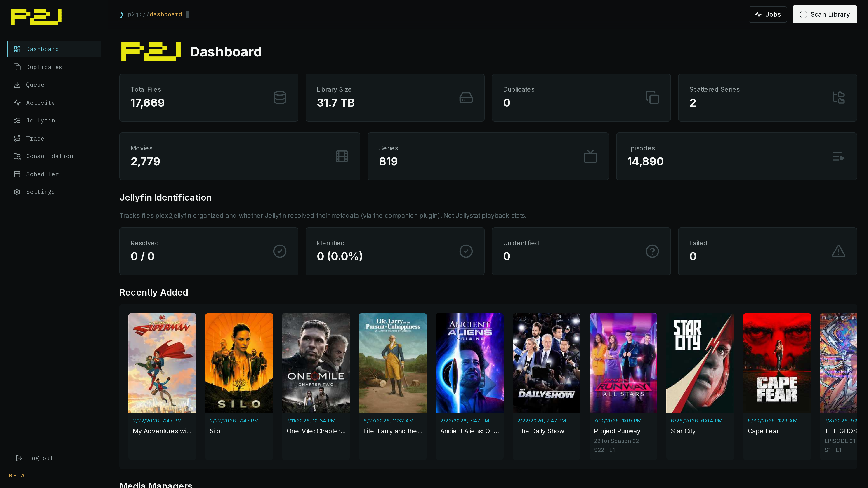
Task: Navigate to the Jellyfin page
Action: (54, 121)
